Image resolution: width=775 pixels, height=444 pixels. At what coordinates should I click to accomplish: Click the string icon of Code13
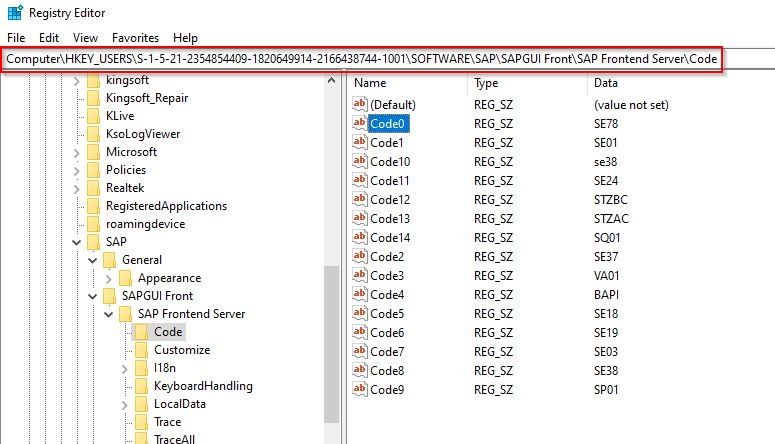point(360,218)
